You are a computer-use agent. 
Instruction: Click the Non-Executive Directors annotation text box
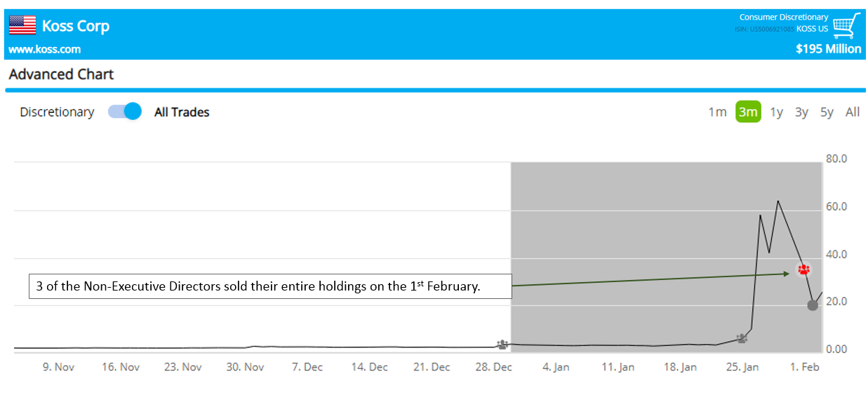point(269,286)
